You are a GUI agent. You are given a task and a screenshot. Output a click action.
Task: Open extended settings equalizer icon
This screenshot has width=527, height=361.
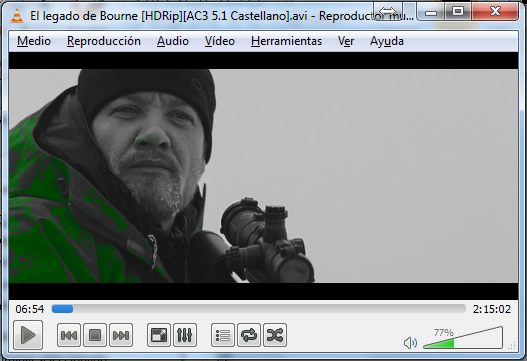185,335
